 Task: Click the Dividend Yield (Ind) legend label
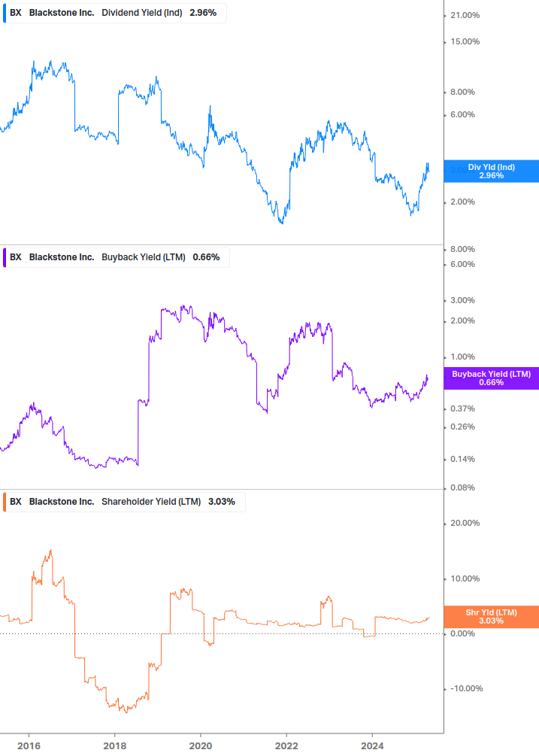(x=141, y=13)
